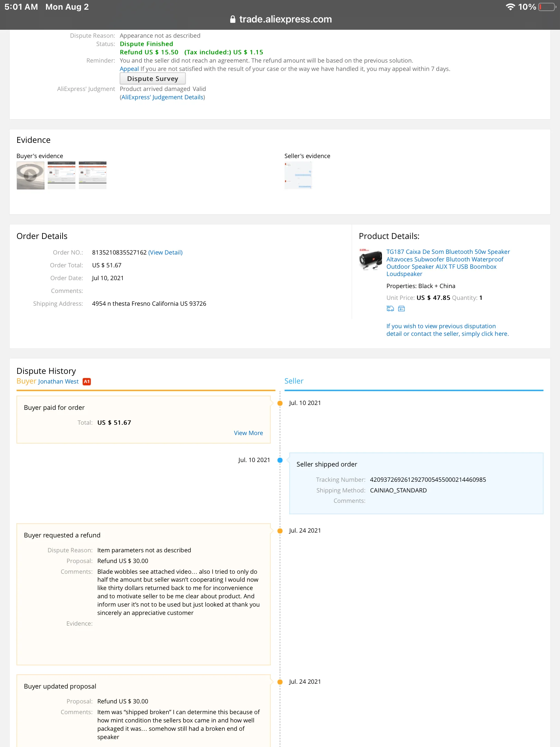Click the Order Details heading
The height and width of the screenshot is (747, 560).
[42, 236]
